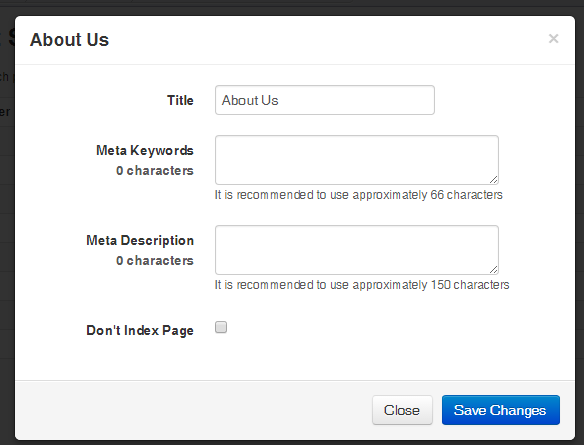Click the 66 characters recommendation hint
Viewport: 584px width, 445px height.
tap(358, 195)
